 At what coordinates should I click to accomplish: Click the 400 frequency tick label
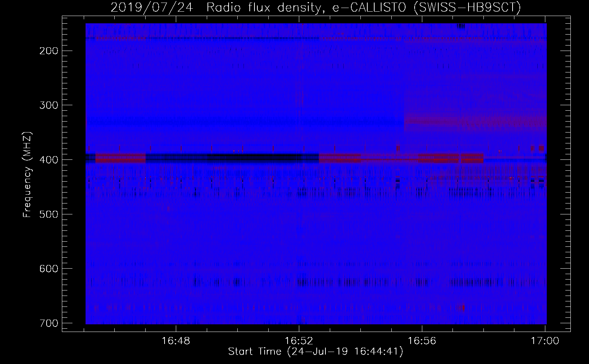(48, 160)
